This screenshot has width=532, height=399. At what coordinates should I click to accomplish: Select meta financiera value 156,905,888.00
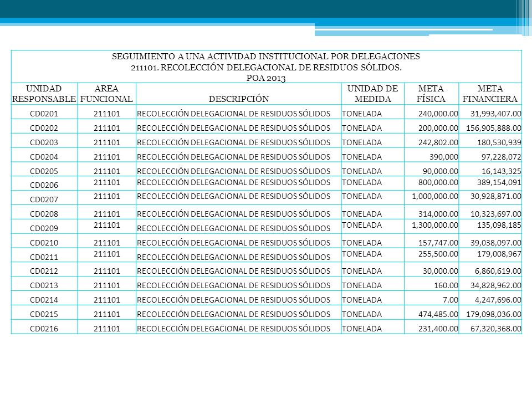point(494,128)
